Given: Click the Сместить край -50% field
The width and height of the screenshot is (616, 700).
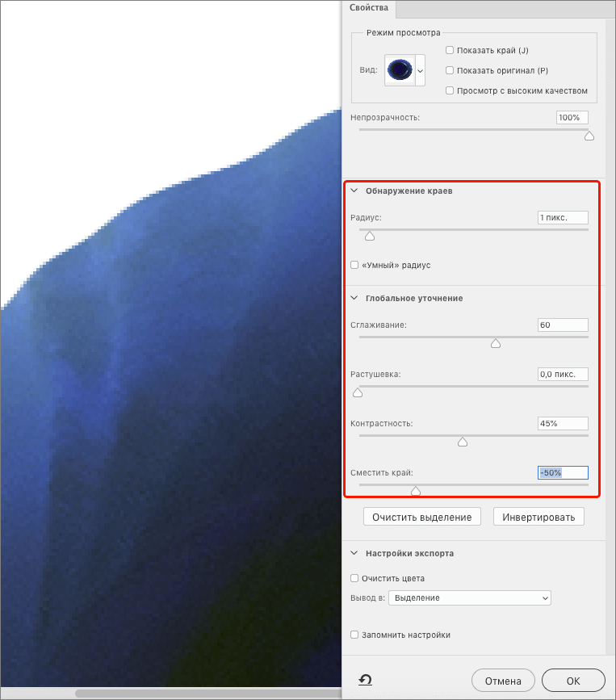Looking at the screenshot, I should 563,472.
